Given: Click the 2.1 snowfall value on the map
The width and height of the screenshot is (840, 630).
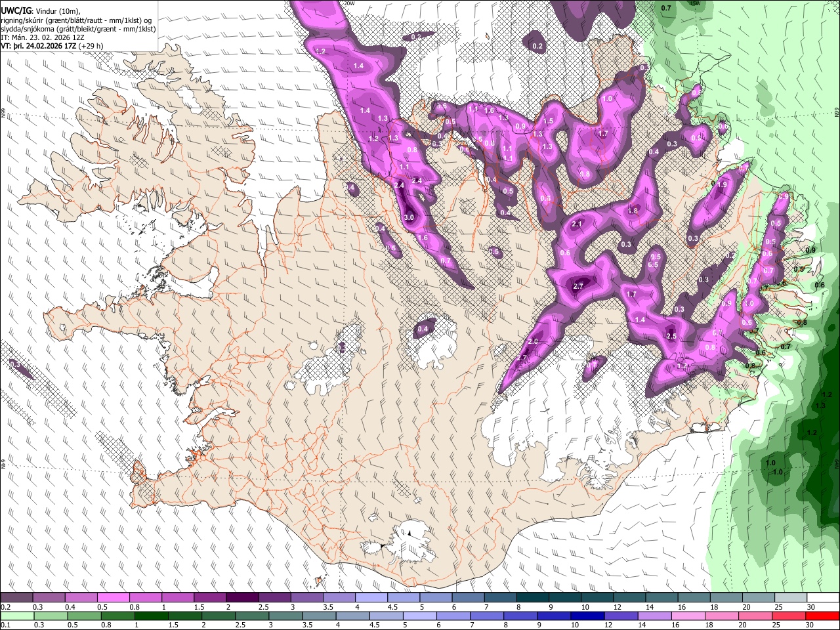Looking at the screenshot, I should (x=577, y=224).
